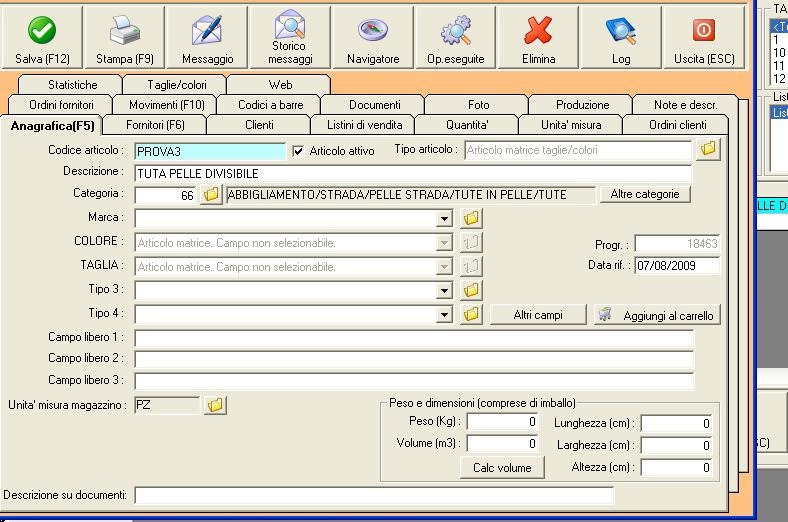
Task: Click the Progr. field 18463
Action: pos(677,244)
